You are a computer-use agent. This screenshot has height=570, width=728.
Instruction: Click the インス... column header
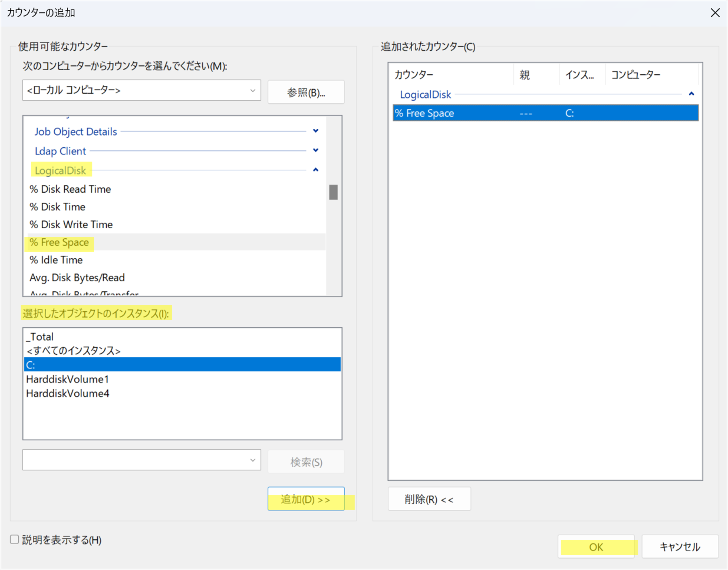point(582,75)
